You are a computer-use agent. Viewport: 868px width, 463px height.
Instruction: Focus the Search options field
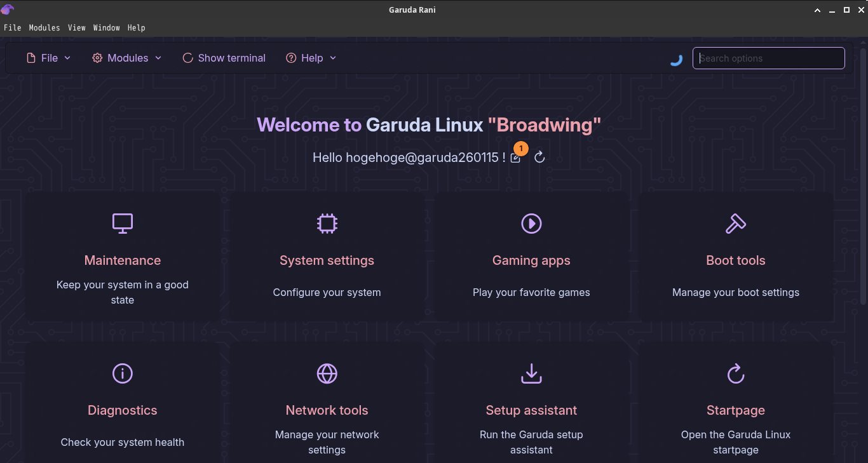click(x=769, y=58)
